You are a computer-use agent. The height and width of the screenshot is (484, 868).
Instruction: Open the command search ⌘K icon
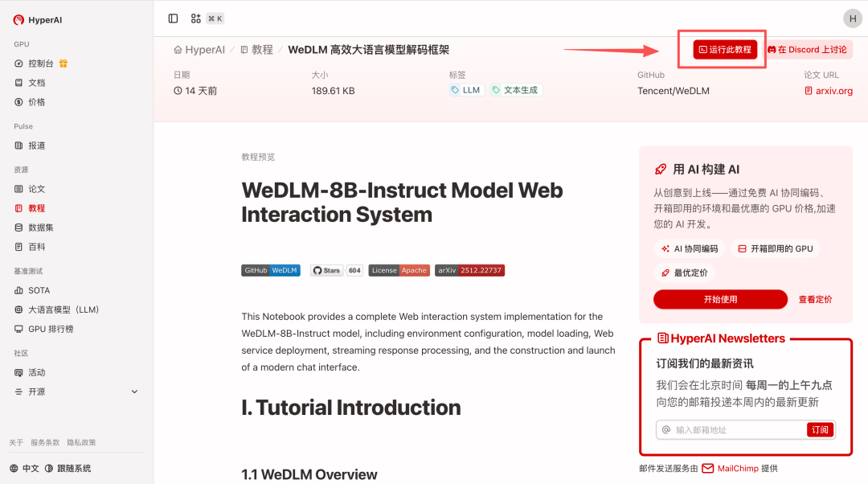click(x=207, y=18)
